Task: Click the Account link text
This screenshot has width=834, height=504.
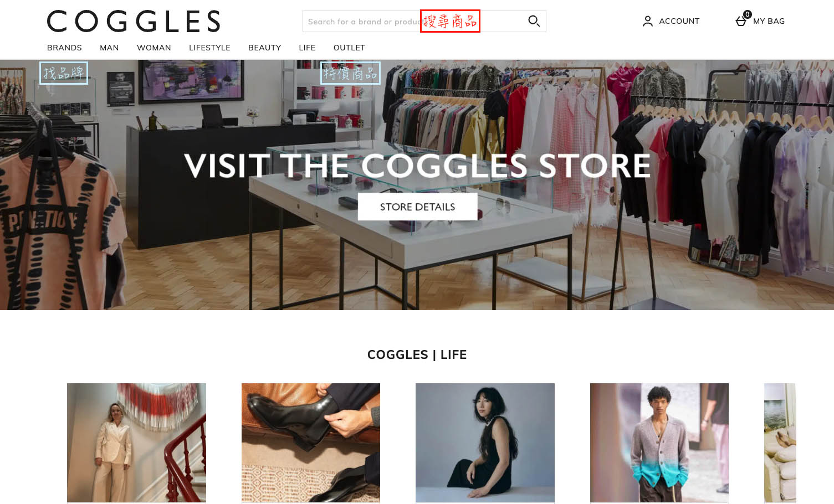Action: (679, 21)
